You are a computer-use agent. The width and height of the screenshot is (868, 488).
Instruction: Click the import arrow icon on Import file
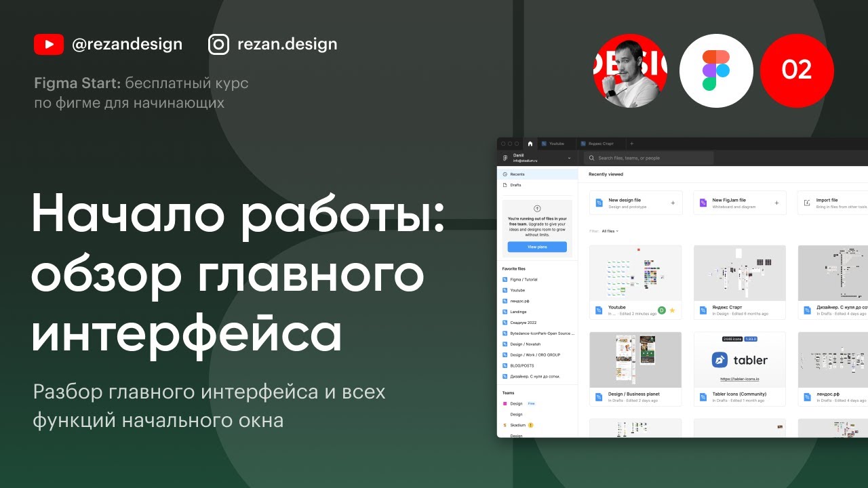point(807,203)
